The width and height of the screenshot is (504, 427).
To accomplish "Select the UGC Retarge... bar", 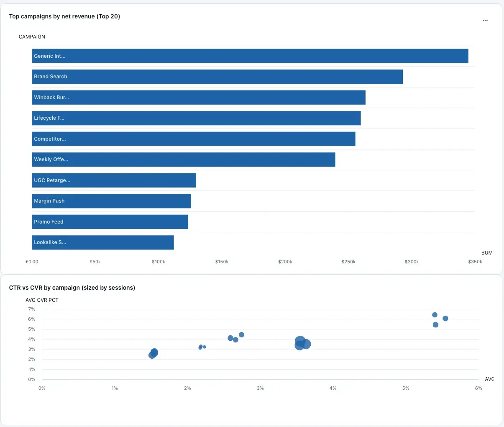I will [114, 180].
